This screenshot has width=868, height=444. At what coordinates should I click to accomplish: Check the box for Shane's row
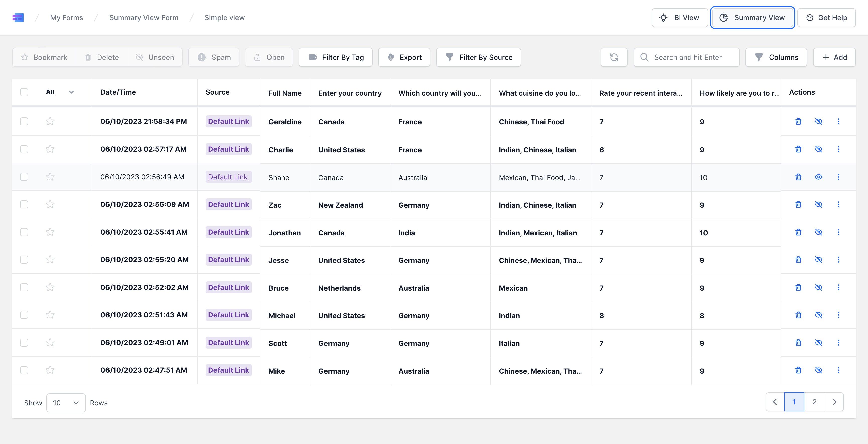pyautogui.click(x=24, y=177)
